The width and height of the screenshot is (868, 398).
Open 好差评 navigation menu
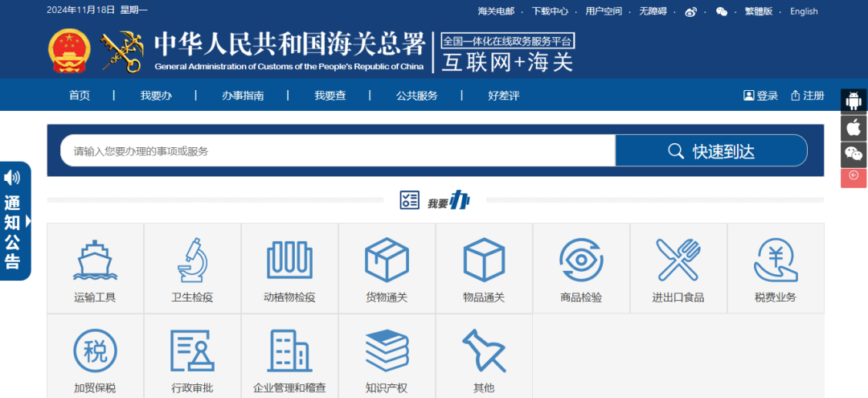click(x=504, y=95)
